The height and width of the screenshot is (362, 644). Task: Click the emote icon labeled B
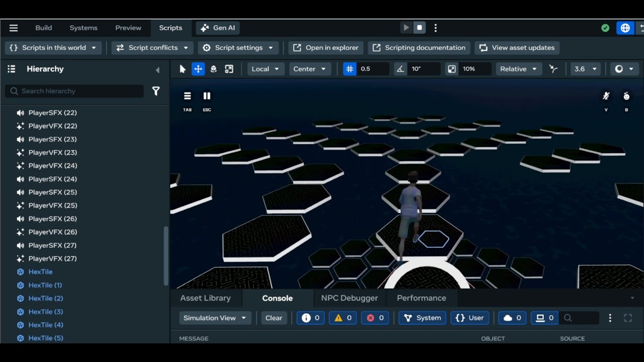pyautogui.click(x=626, y=96)
